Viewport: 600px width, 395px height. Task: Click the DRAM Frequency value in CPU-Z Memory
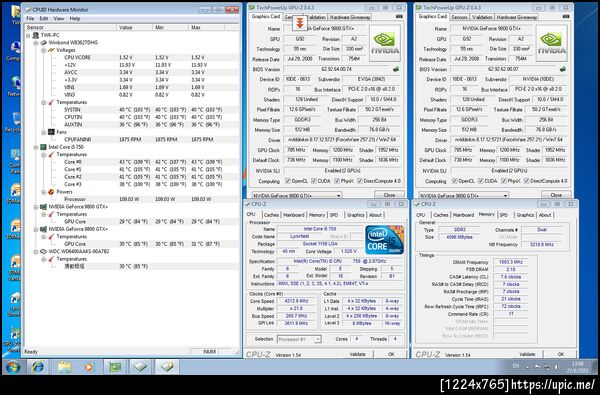pyautogui.click(x=510, y=262)
